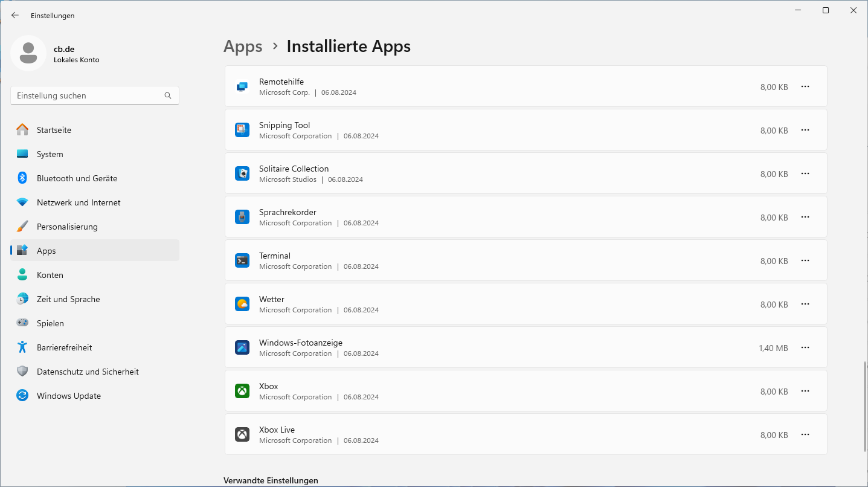
Task: Click the Solitaire Collection app name
Action: (x=294, y=169)
